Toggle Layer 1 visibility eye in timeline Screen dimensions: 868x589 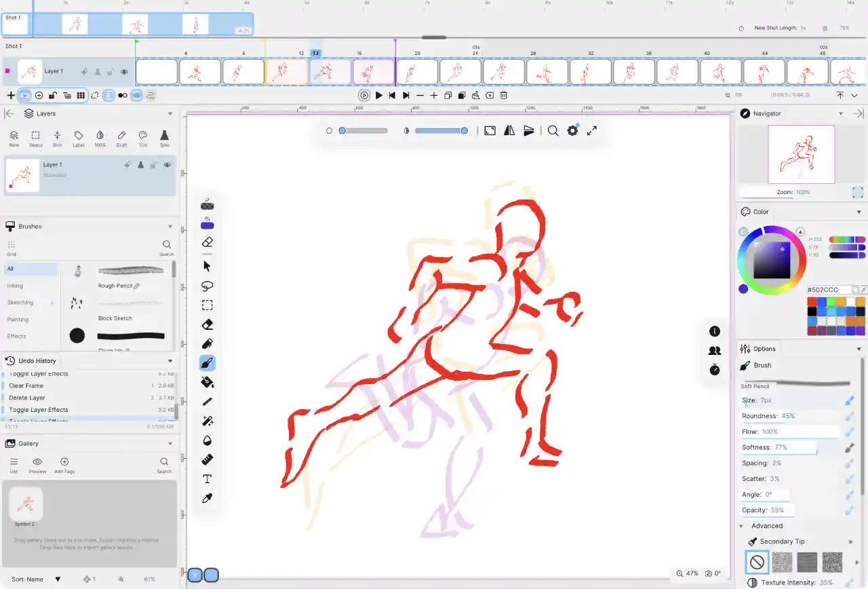125,71
